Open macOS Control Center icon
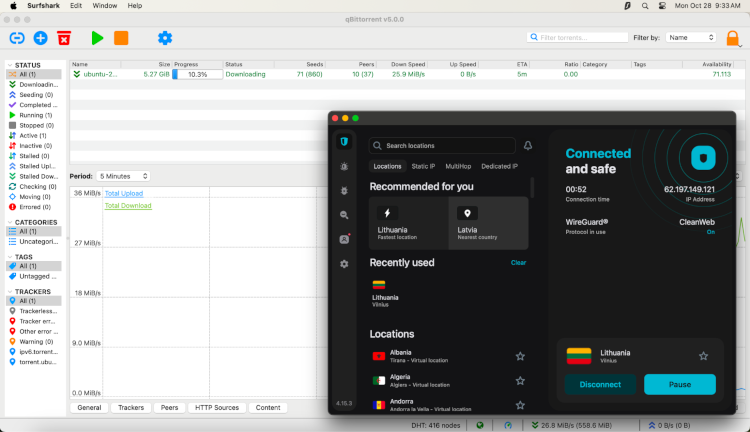 tap(662, 6)
